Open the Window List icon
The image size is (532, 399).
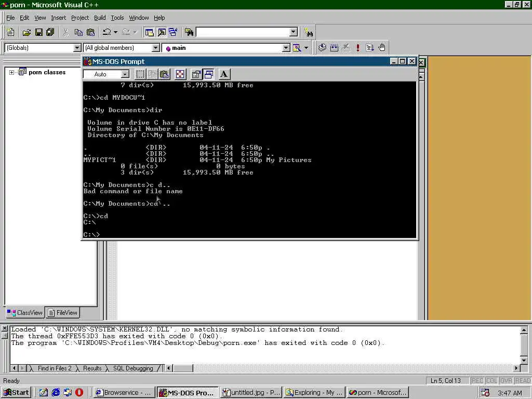click(174, 32)
